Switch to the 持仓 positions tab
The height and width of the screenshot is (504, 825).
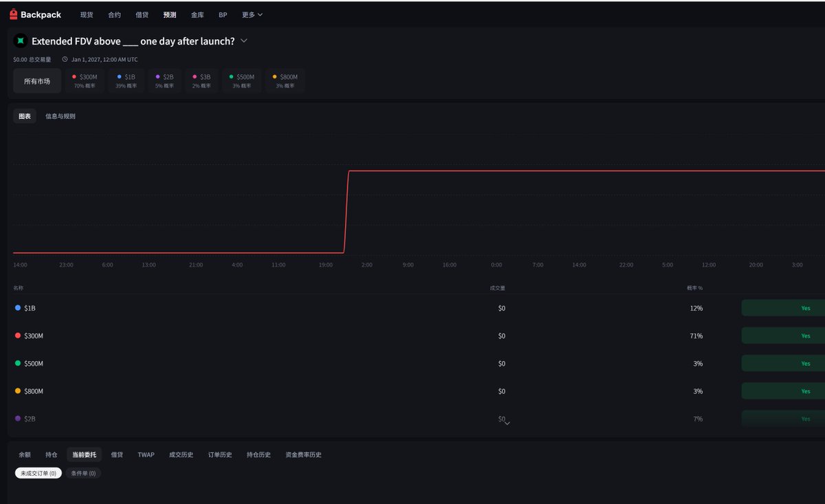[x=52, y=454]
